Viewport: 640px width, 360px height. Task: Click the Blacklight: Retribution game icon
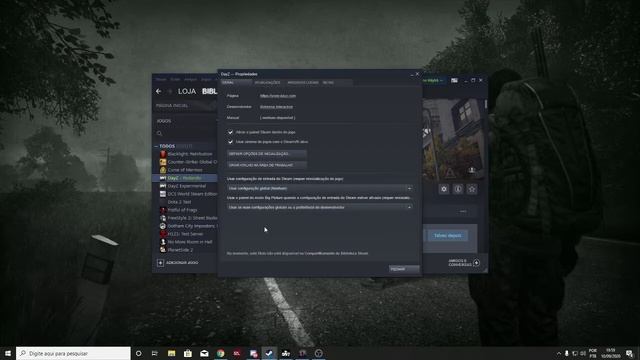[x=163, y=154]
